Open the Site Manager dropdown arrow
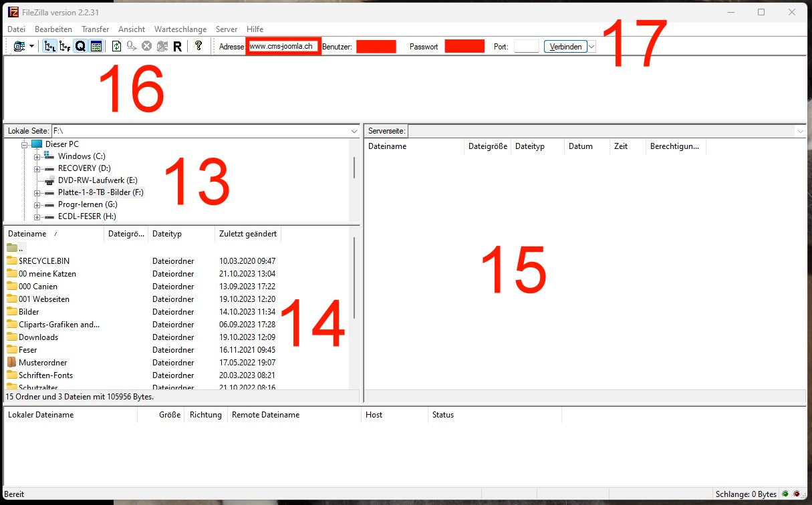Screen dimensions: 812x505 [31, 46]
